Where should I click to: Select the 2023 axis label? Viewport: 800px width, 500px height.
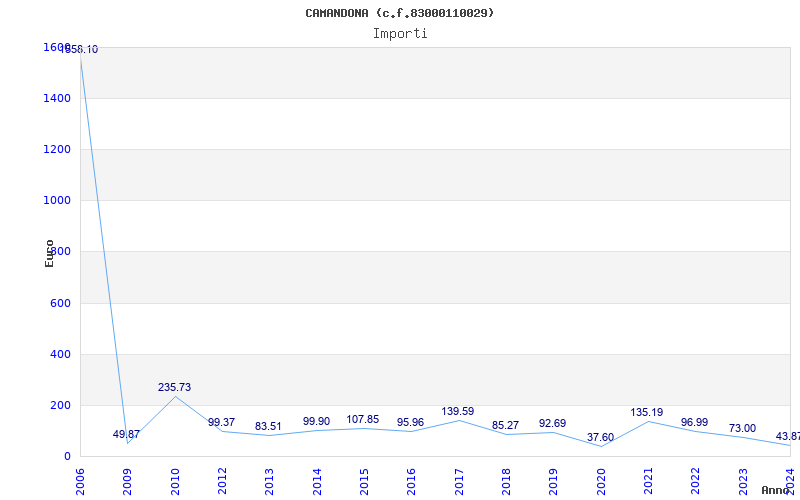click(743, 482)
